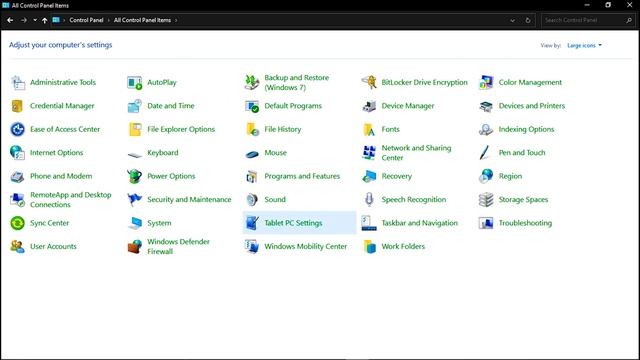Click the System link
Screen dimensions: 640x360
click(159, 223)
